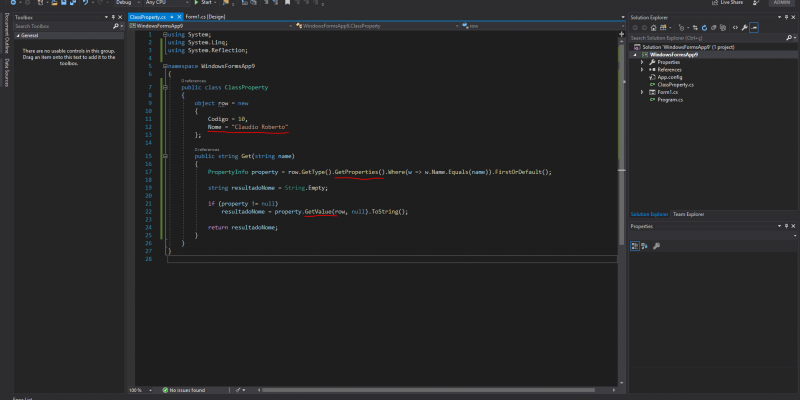Toggle the Preview Selected Items button
The height and width of the screenshot is (400, 800).
(755, 27)
